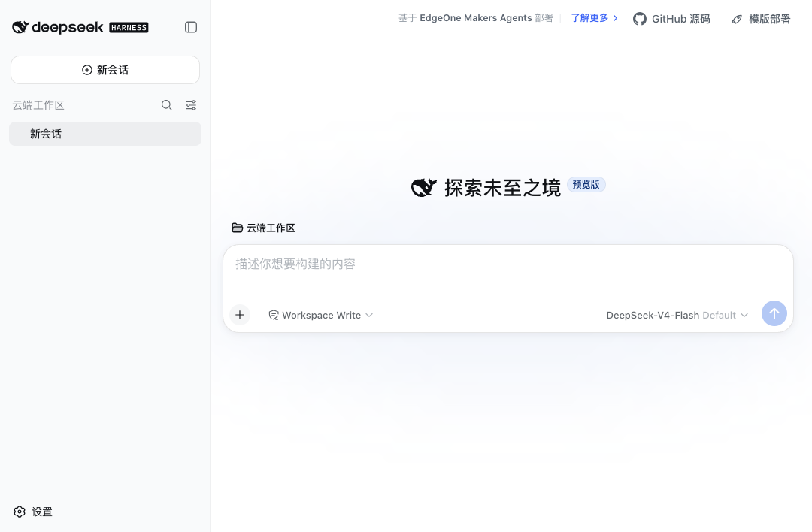812x532 pixels.
Task: Send message with the arrow button
Action: click(774, 313)
